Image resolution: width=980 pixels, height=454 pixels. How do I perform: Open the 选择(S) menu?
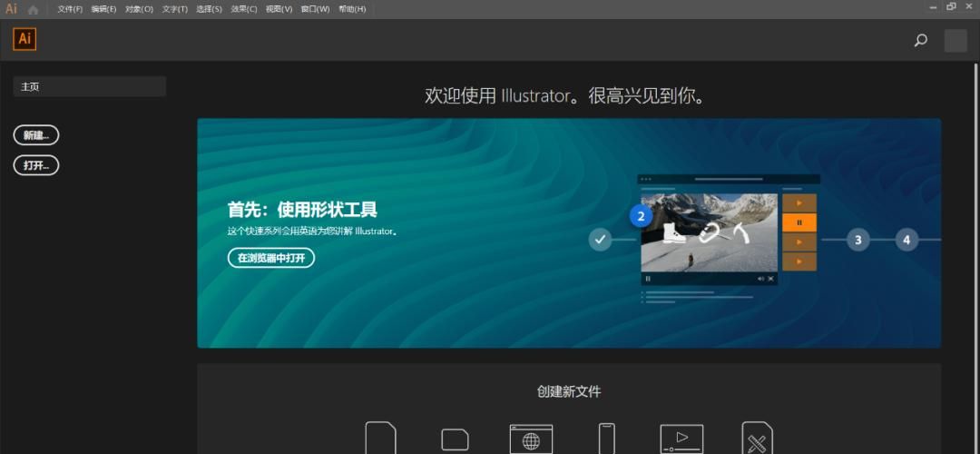(209, 9)
